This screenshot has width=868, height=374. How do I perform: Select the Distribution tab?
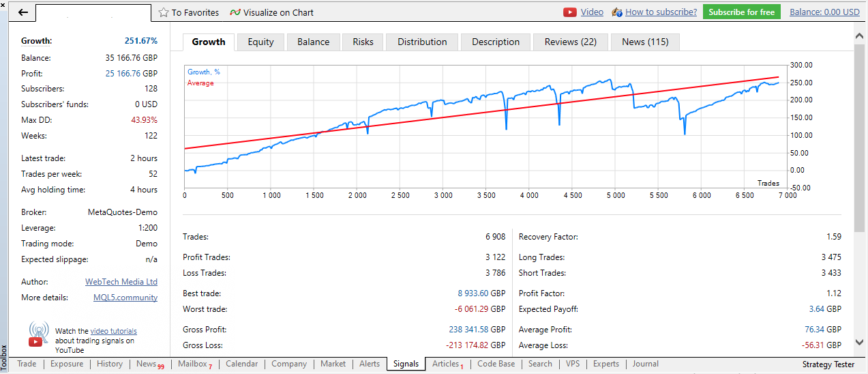tap(422, 42)
